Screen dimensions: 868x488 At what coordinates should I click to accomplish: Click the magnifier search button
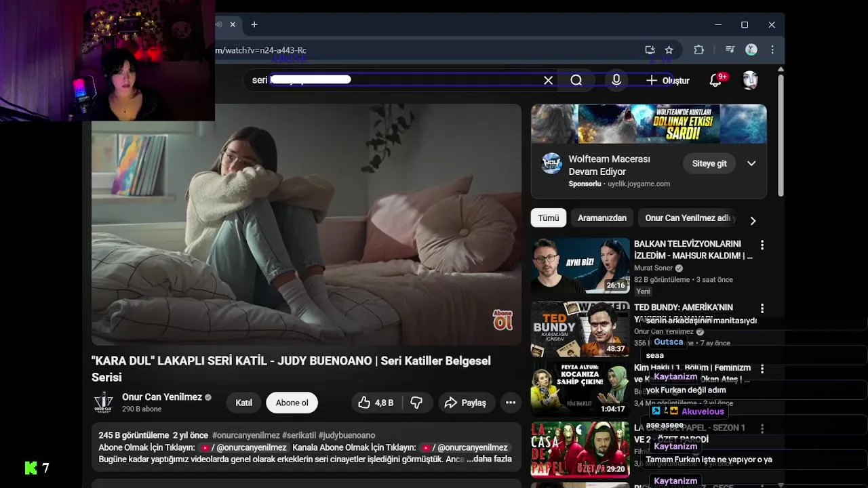(576, 80)
